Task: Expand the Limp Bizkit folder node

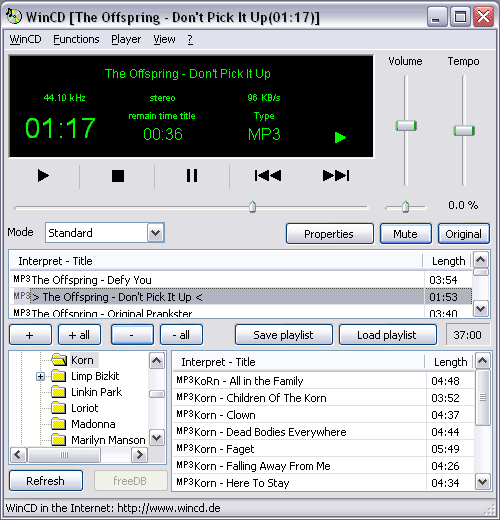Action: [41, 377]
